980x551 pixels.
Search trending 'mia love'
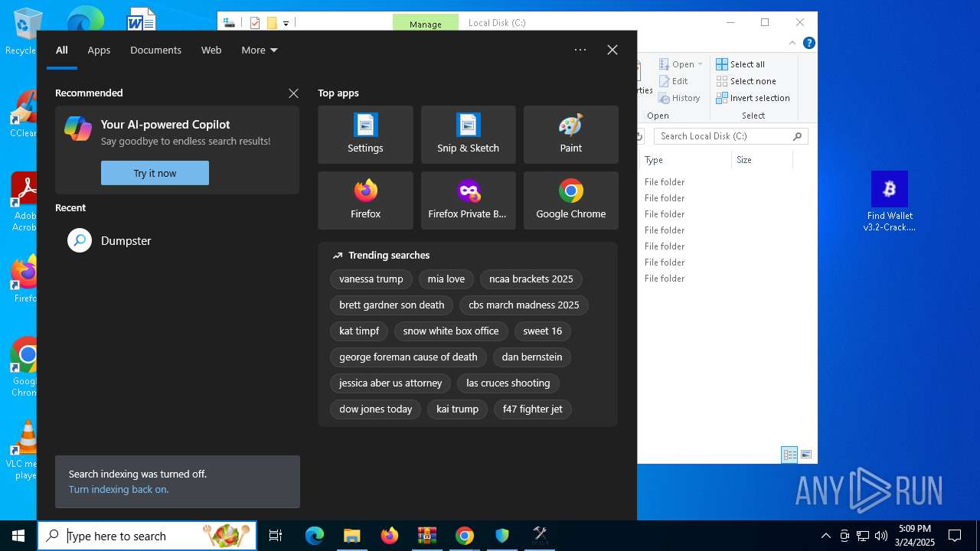(446, 279)
